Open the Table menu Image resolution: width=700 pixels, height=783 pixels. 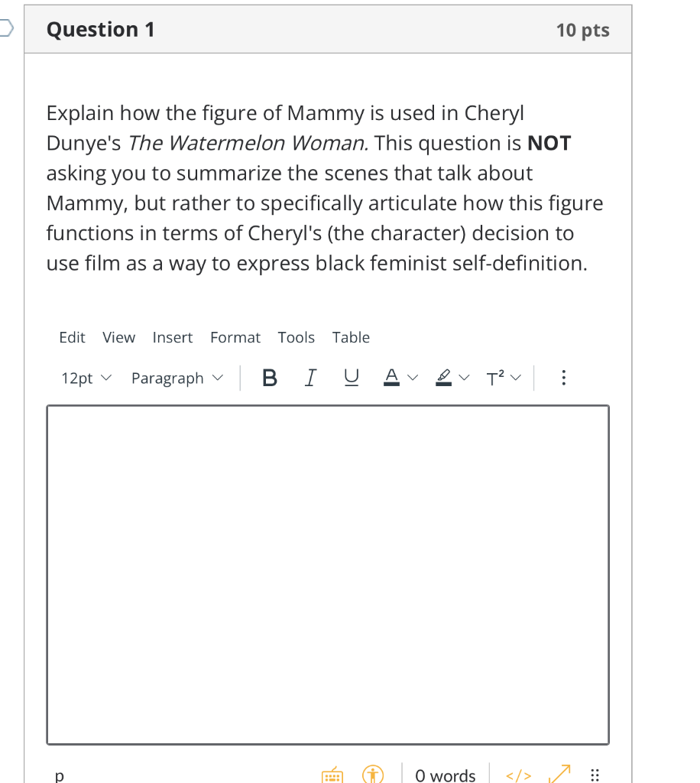pyautogui.click(x=351, y=337)
